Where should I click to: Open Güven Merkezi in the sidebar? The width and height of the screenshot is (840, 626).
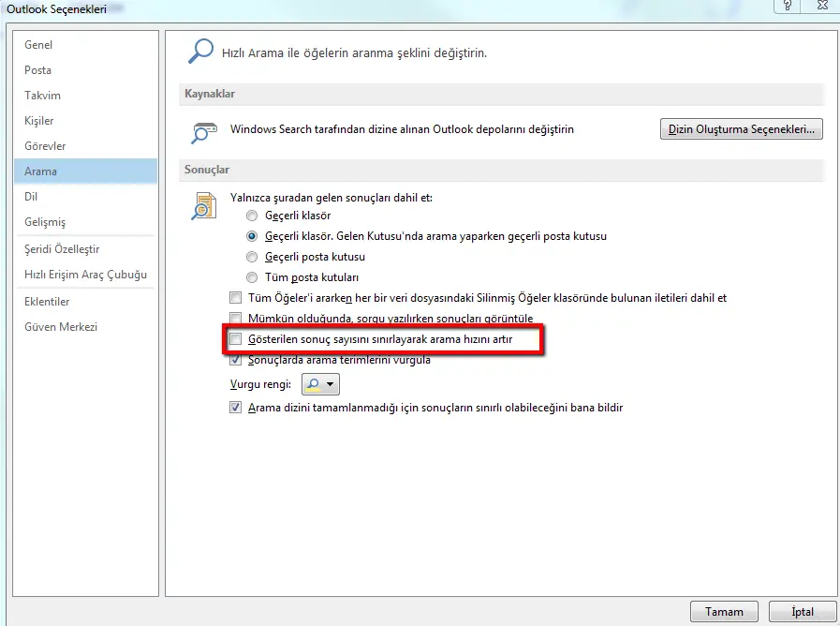(x=61, y=327)
